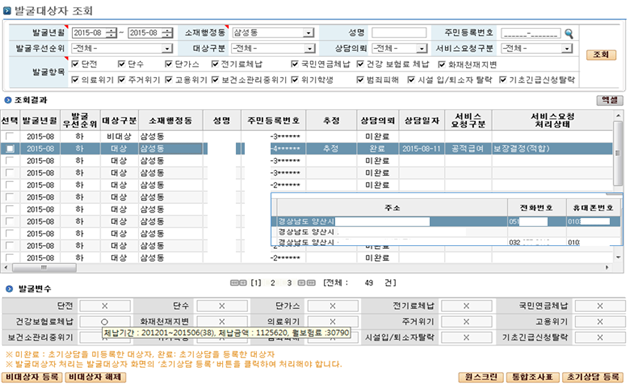Image resolution: width=629 pixels, height=392 pixels.
Task: Open 발굴우선순위 dropdown
Action: coord(167,49)
